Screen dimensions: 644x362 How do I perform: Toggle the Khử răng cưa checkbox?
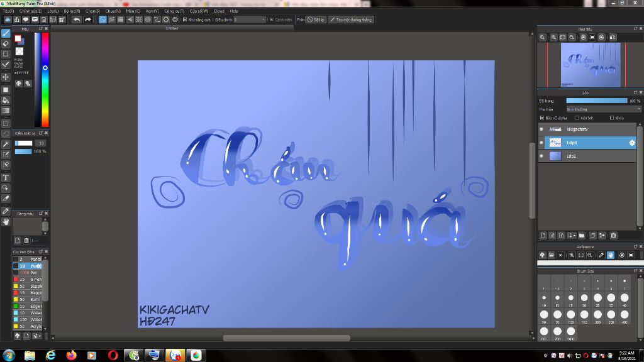(x=185, y=19)
